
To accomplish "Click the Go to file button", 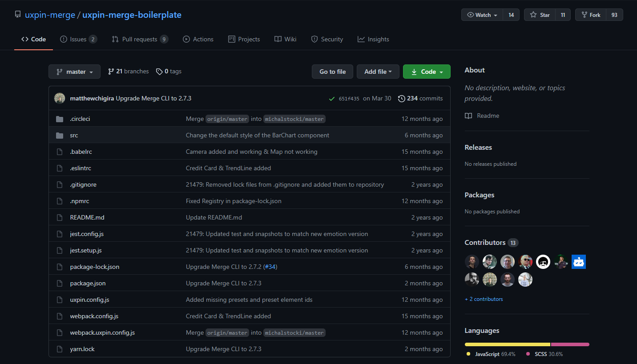I will [x=333, y=72].
